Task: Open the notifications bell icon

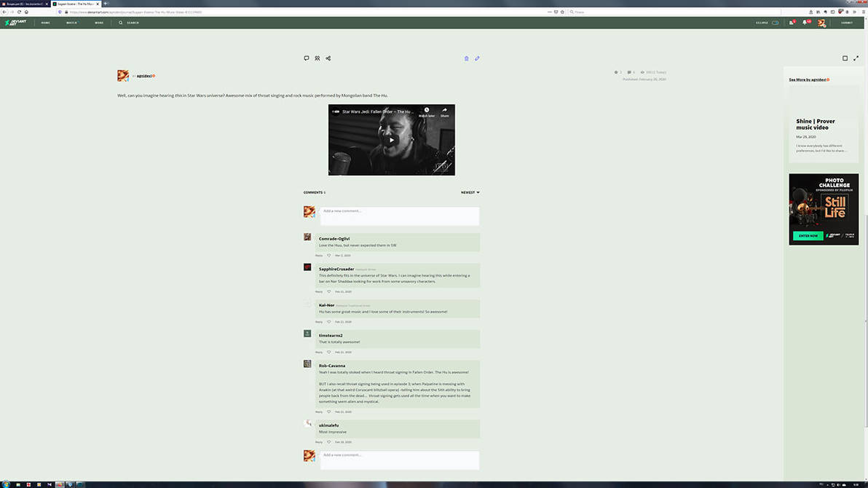Action: (805, 23)
